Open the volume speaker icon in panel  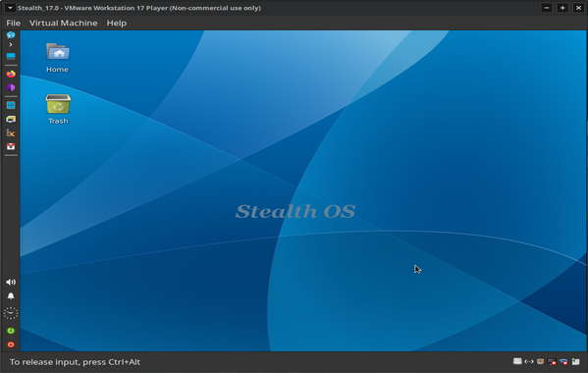tap(11, 282)
